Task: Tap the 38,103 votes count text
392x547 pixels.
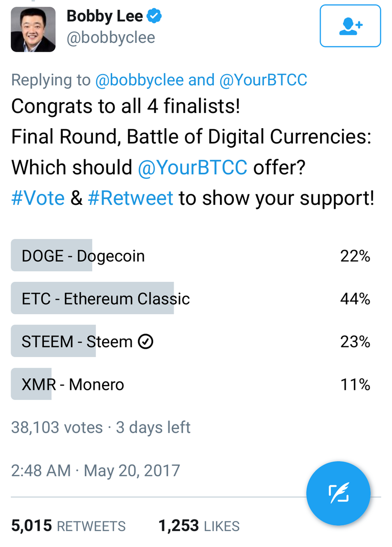Action: (x=57, y=427)
